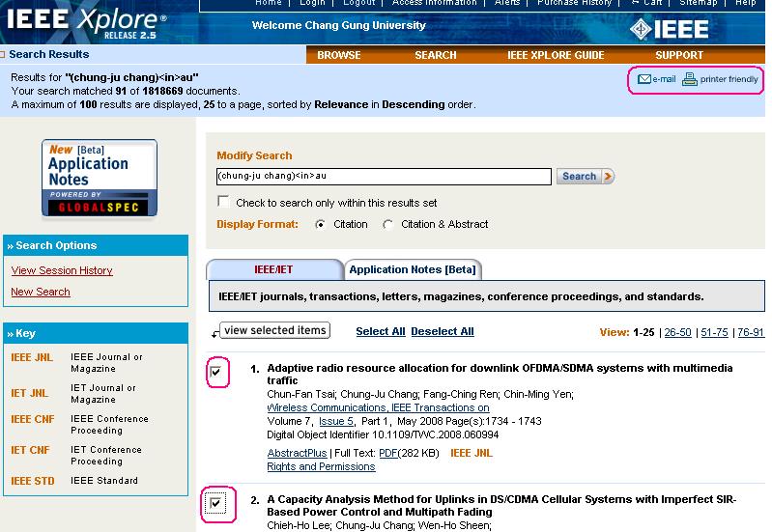Screen dimensions: 772x532
Task: Click the IET JNL key label
Action: click(x=30, y=393)
